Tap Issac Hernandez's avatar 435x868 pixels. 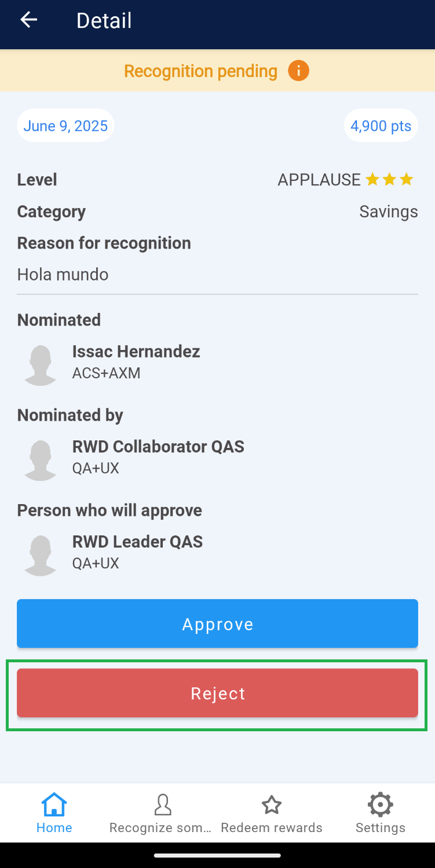[41, 365]
